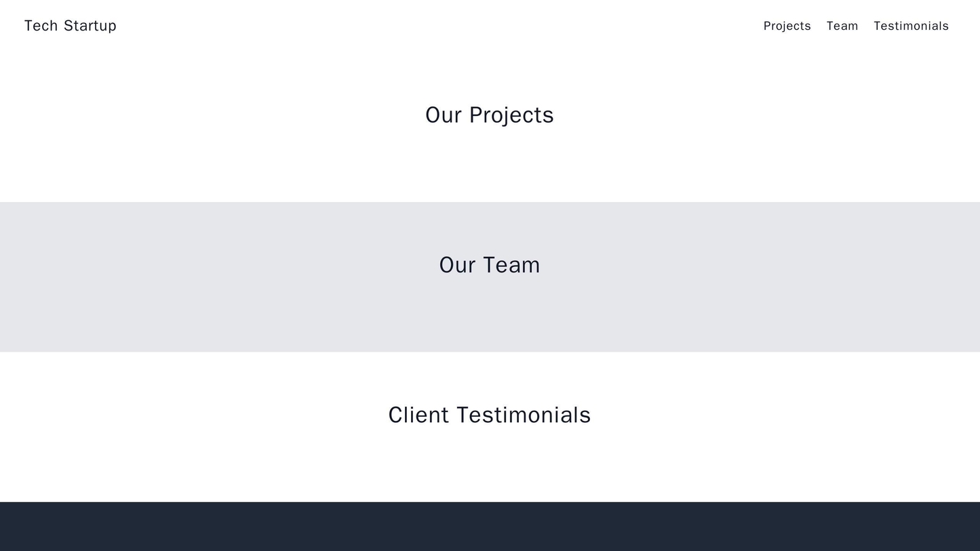Viewport: 980px width, 551px height.
Task: Select Team in the navigation bar
Action: click(x=842, y=26)
